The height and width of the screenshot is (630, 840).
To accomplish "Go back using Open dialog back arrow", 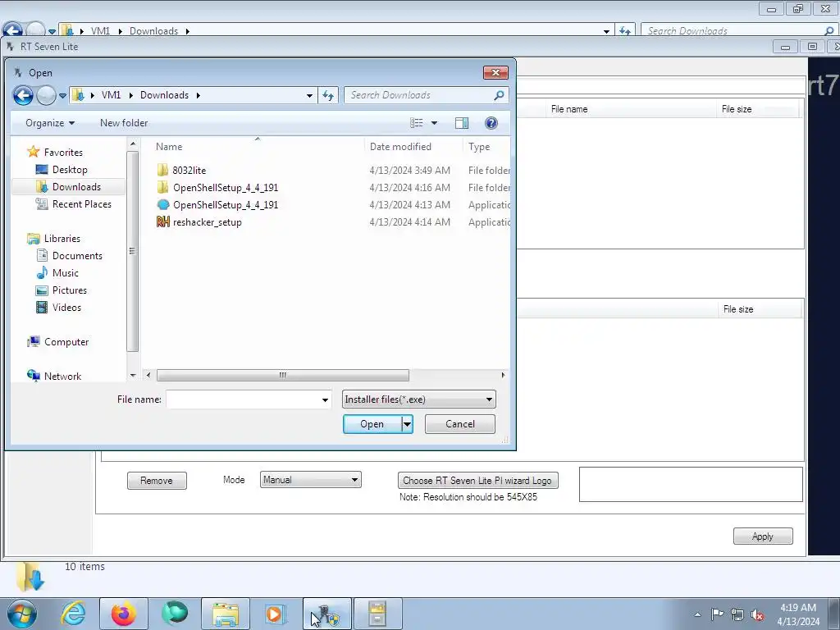I will [23, 95].
